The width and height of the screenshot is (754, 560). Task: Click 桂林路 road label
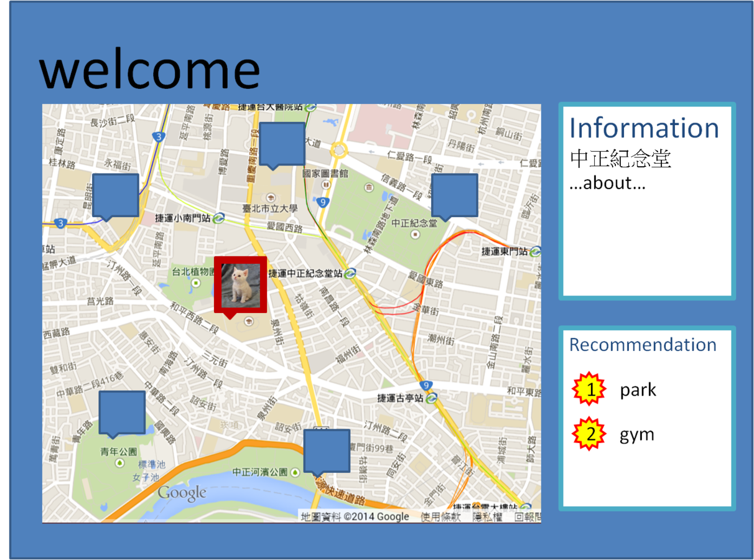(x=62, y=162)
